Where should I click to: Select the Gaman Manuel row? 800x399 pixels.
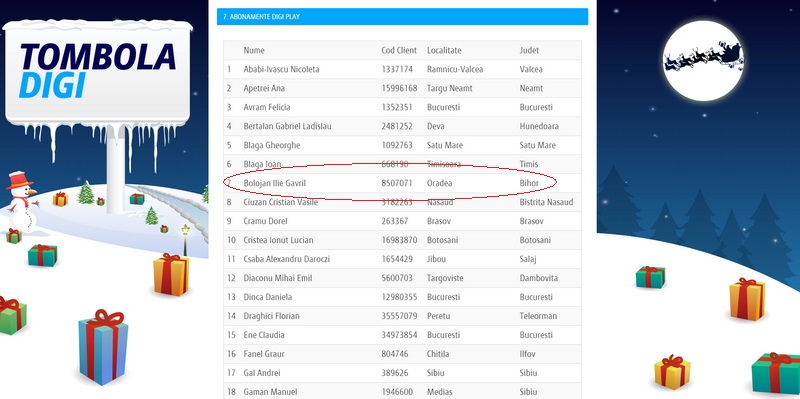402,391
